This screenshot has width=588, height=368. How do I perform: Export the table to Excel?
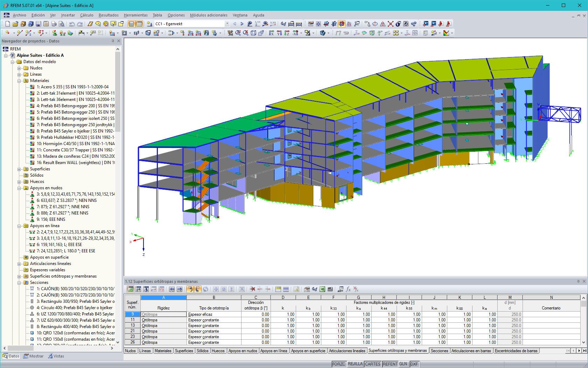tap(322, 289)
